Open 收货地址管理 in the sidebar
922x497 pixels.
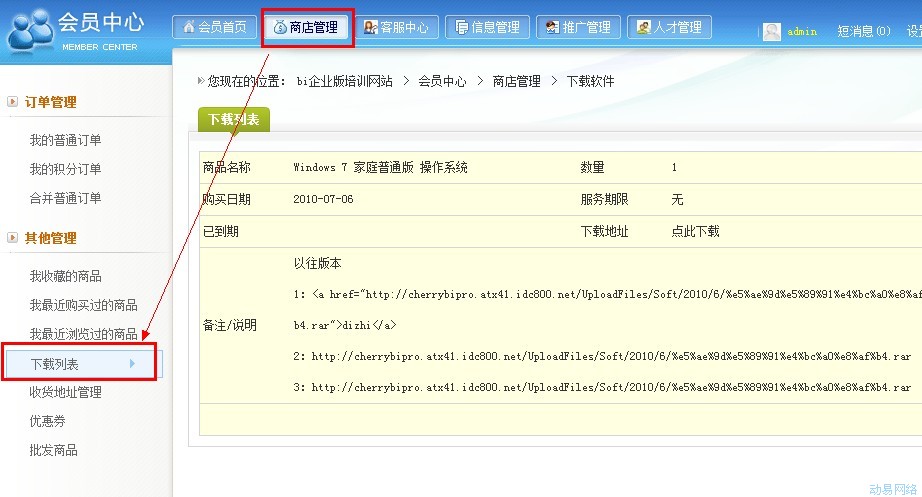[x=65, y=393]
